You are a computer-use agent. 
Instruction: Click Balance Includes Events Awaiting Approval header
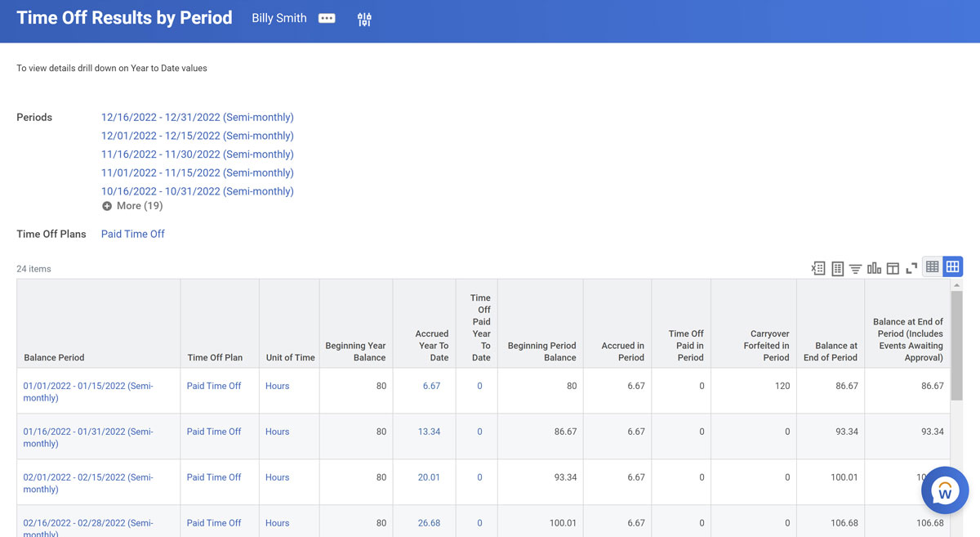[x=906, y=324]
